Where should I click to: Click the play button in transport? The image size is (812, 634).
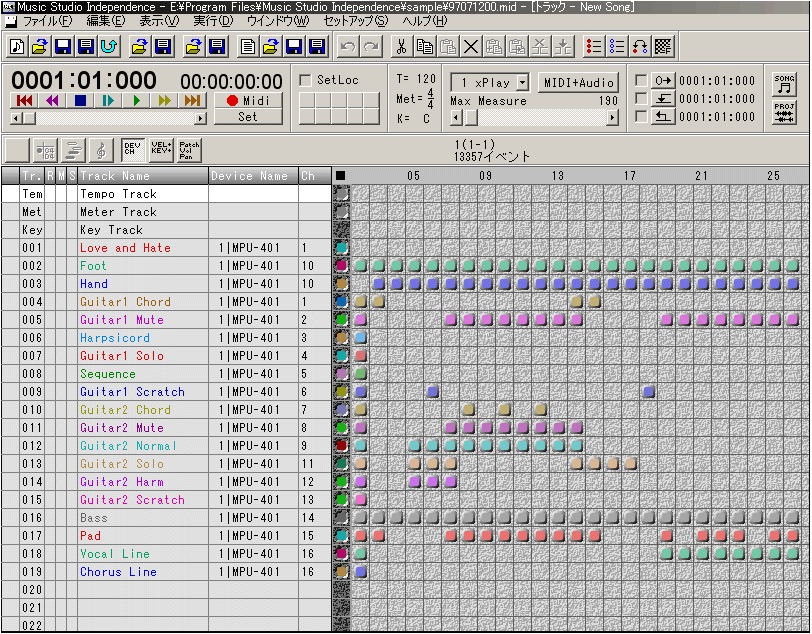point(136,100)
